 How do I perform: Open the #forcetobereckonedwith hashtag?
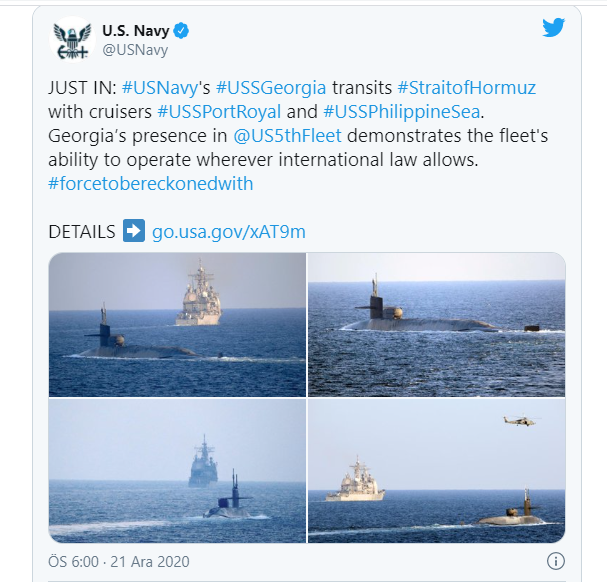tap(151, 184)
